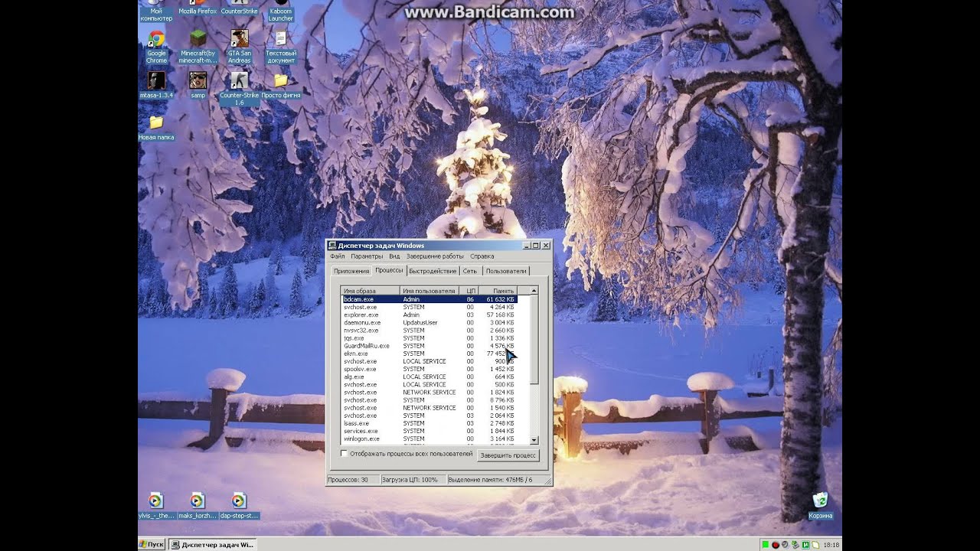Select the daemonu.exe process row
This screenshot has height=551, width=980.
pos(430,322)
